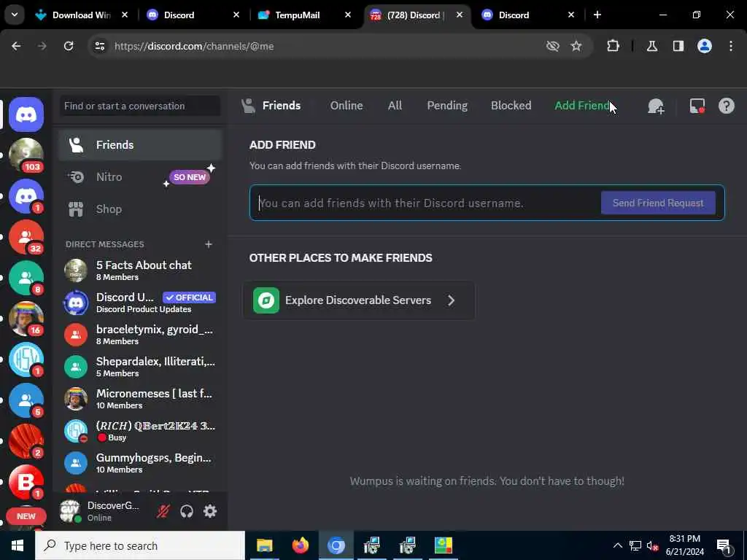Toggle the third-party cookies eye icon
747x560 pixels.
click(552, 46)
